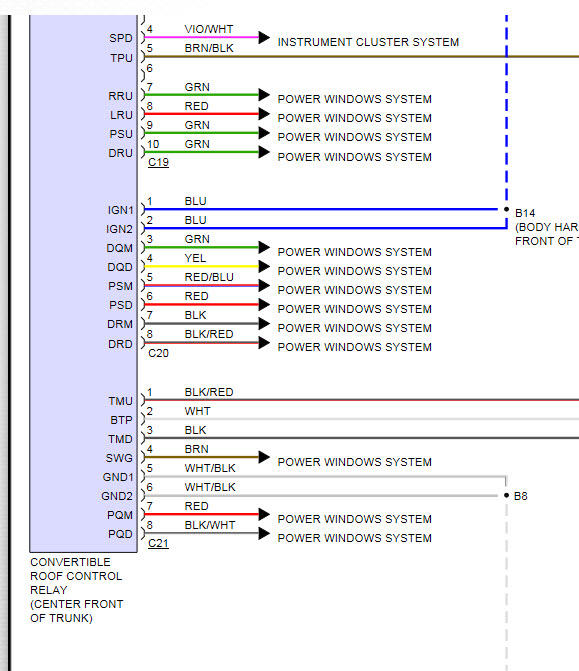Screen dimensions: 579x671
Task: Click the TPU pin label
Action: coord(122,58)
